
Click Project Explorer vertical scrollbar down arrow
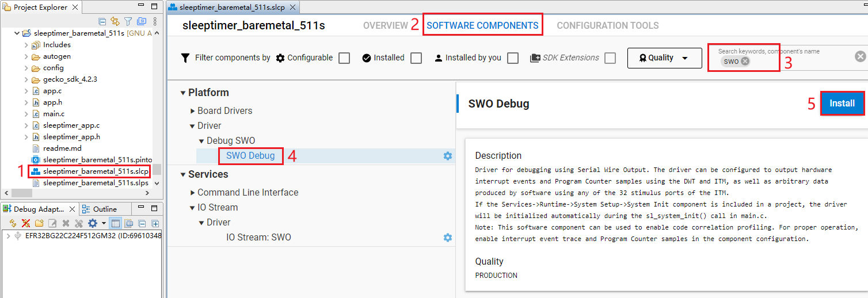pyautogui.click(x=157, y=183)
